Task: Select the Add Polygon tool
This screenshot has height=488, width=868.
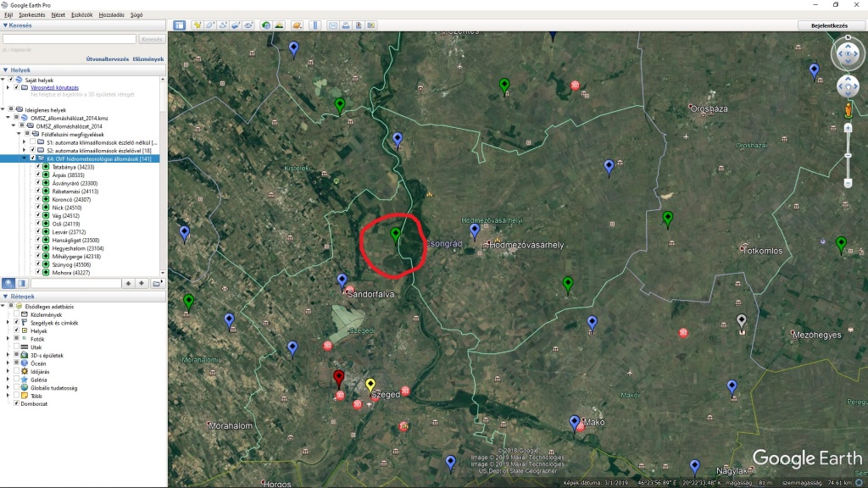Action: [209, 25]
